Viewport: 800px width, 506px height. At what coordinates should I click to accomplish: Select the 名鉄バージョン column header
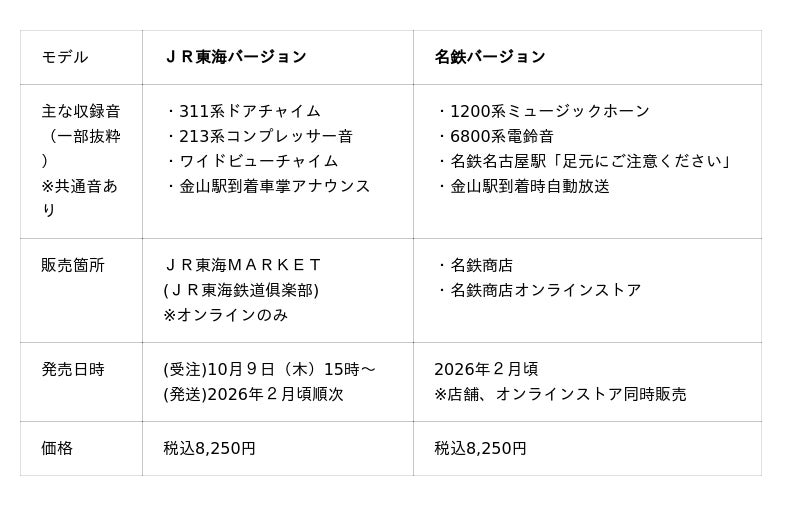490,57
